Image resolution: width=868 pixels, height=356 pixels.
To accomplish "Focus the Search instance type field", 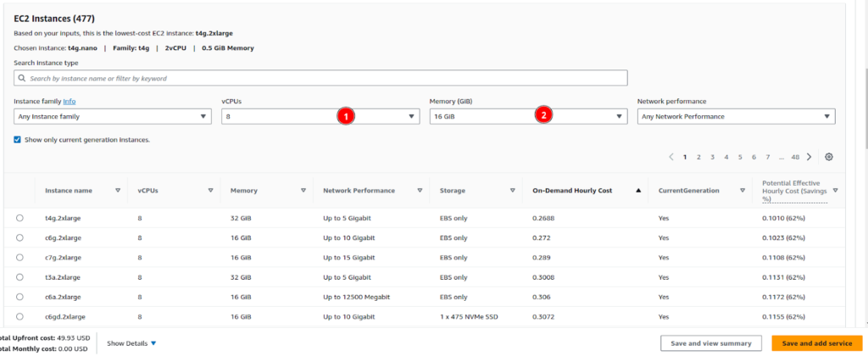I will 320,78.
